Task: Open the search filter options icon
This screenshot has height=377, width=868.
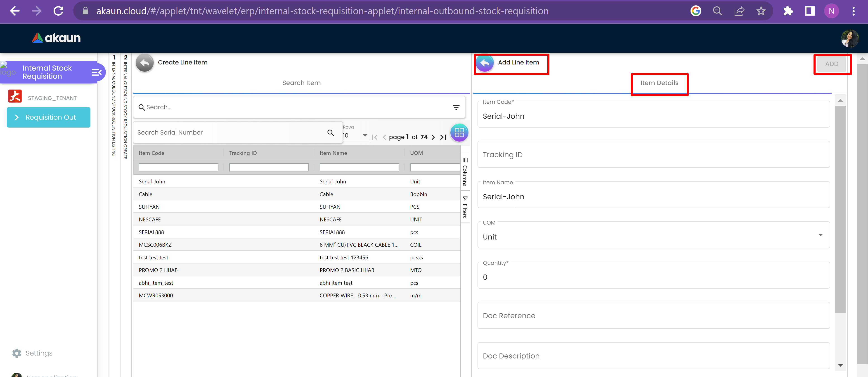Action: tap(456, 107)
